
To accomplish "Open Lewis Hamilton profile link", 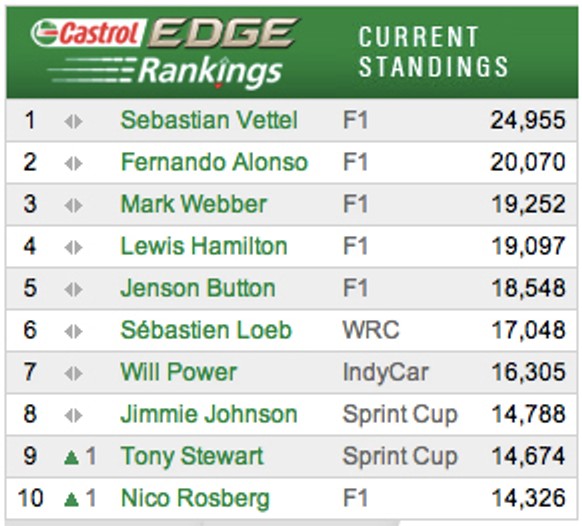I will (204, 246).
